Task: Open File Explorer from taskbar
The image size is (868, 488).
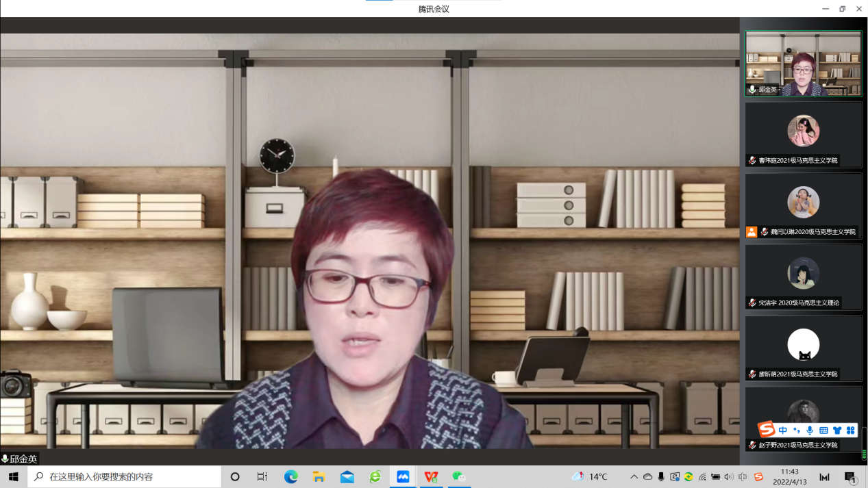Action: 319,476
